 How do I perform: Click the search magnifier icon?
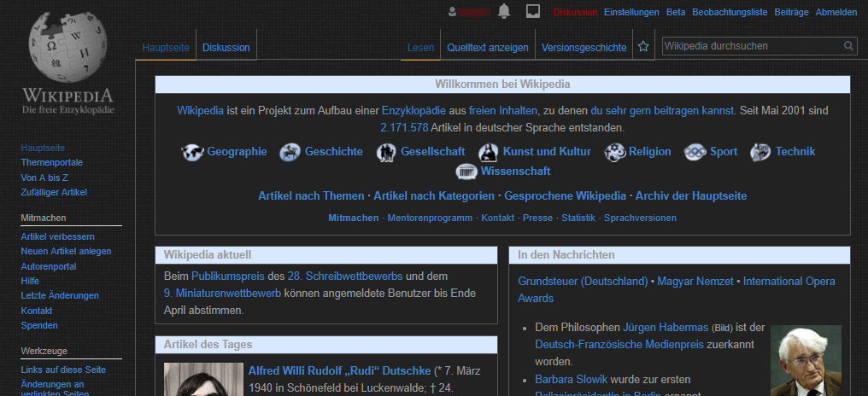point(848,46)
